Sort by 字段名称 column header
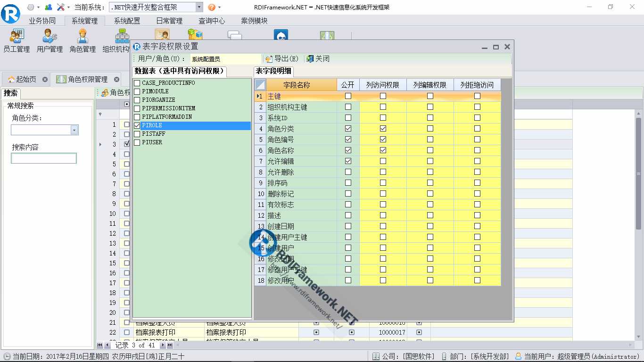644x362 pixels. [302, 85]
